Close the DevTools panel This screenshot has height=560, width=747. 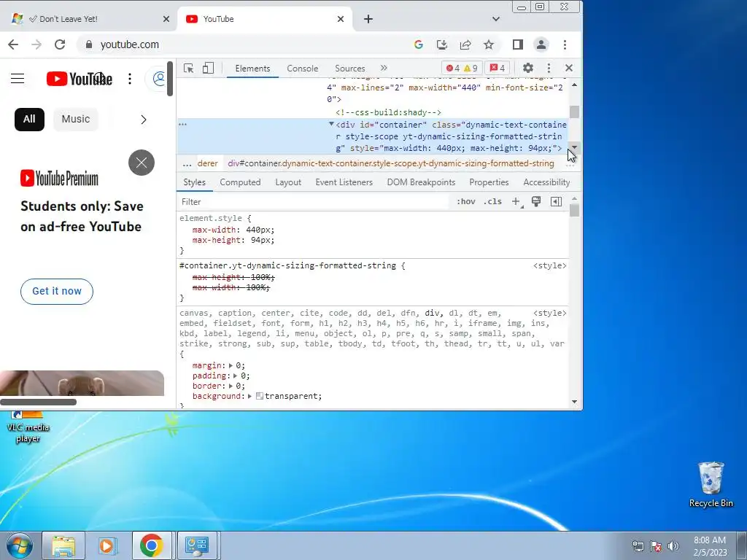569,68
